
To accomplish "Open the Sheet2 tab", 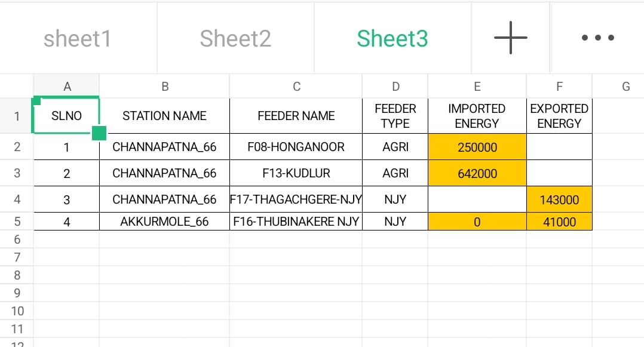I will (235, 38).
